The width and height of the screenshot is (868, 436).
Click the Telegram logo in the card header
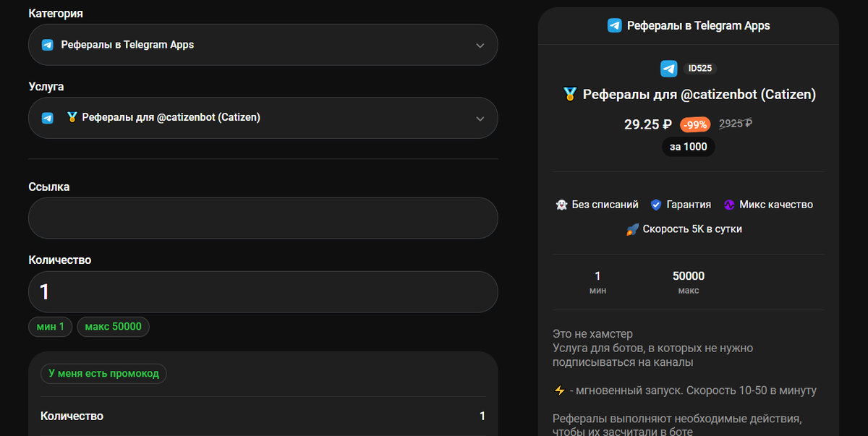coord(614,25)
